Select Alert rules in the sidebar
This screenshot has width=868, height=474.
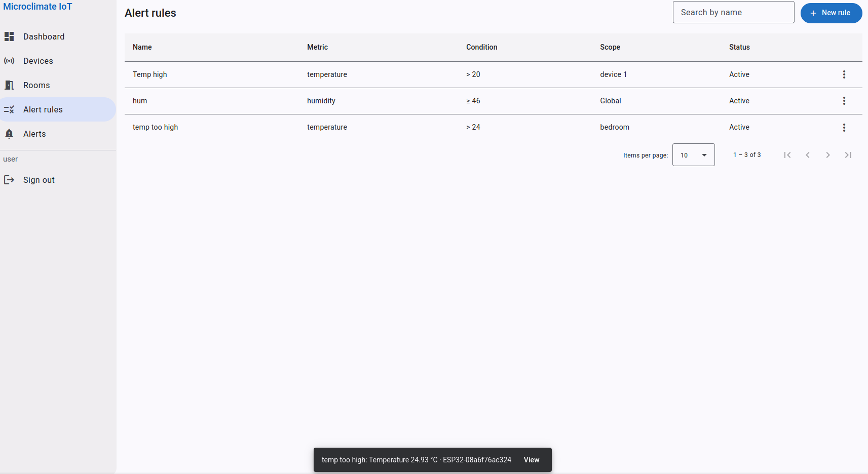coord(58,109)
